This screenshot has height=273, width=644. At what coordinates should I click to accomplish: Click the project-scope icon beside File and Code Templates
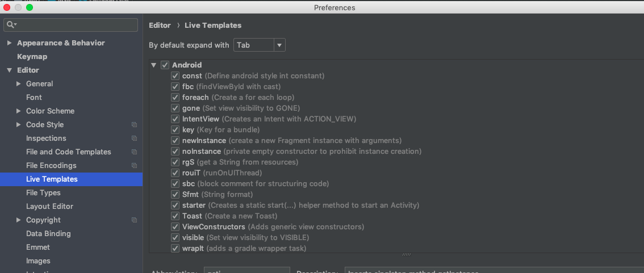(x=135, y=152)
